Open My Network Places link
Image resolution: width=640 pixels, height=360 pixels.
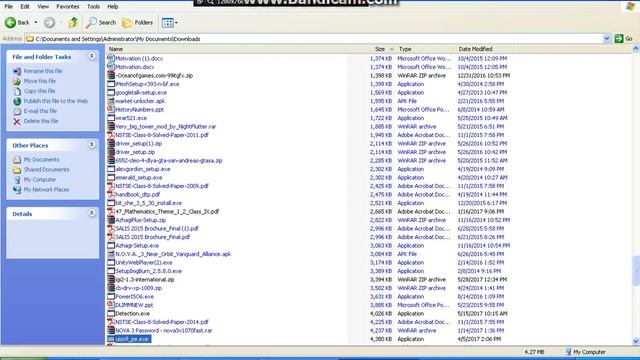46,189
